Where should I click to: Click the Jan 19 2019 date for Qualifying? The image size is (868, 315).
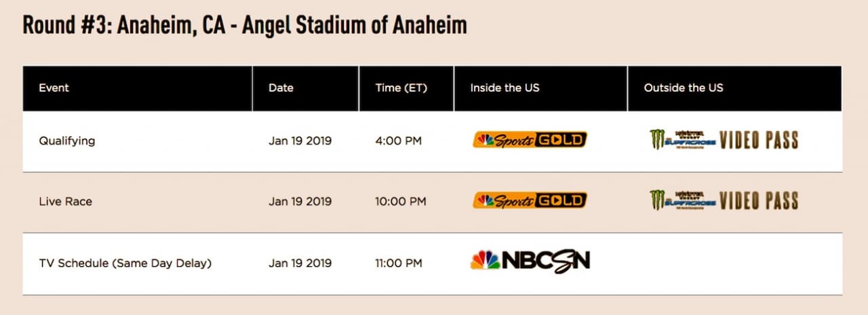pyautogui.click(x=300, y=141)
